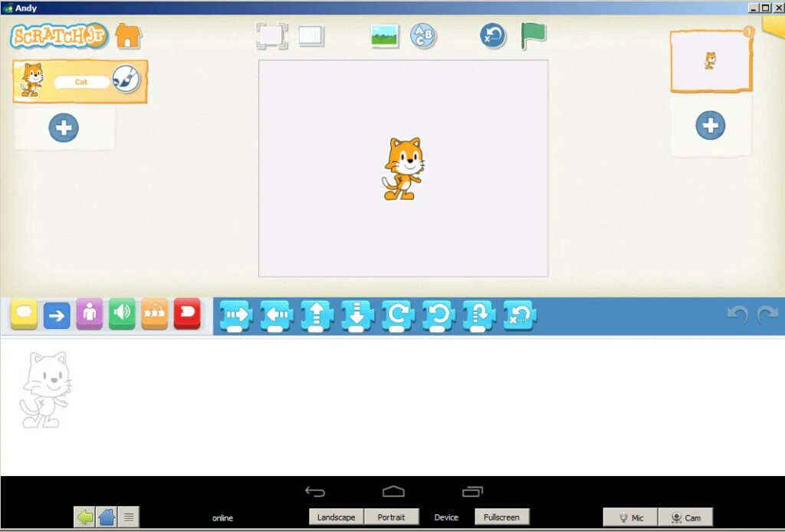This screenshot has width=785, height=532.
Task: Open blue motion blocks category
Action: pyautogui.click(x=57, y=315)
